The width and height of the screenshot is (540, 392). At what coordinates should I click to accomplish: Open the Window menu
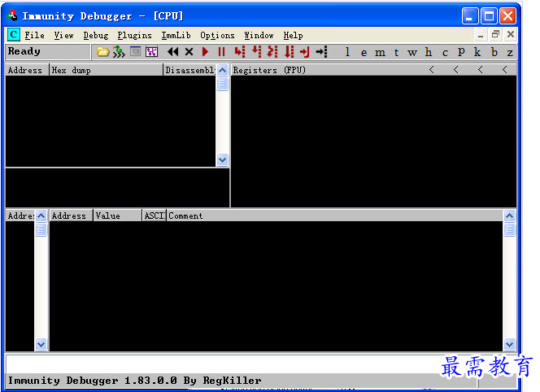(259, 35)
